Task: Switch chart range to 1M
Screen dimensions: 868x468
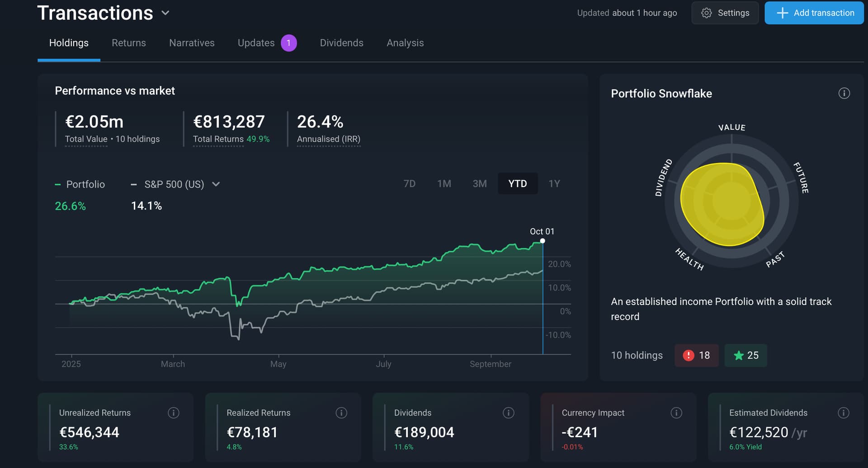Action: pyautogui.click(x=444, y=184)
